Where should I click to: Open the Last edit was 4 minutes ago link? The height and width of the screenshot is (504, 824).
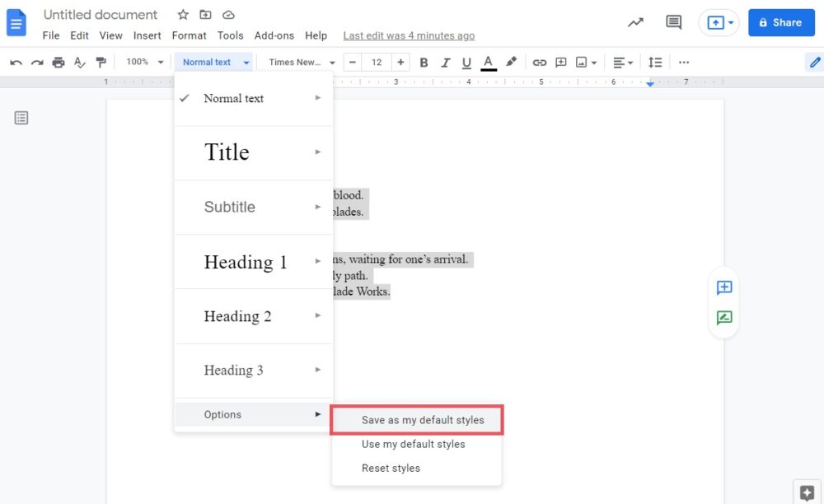[x=409, y=35]
